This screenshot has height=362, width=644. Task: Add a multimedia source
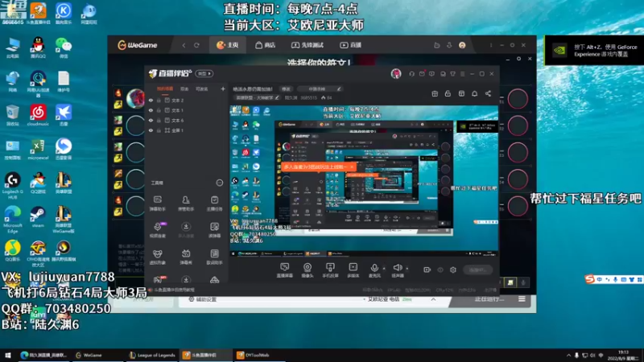353,270
